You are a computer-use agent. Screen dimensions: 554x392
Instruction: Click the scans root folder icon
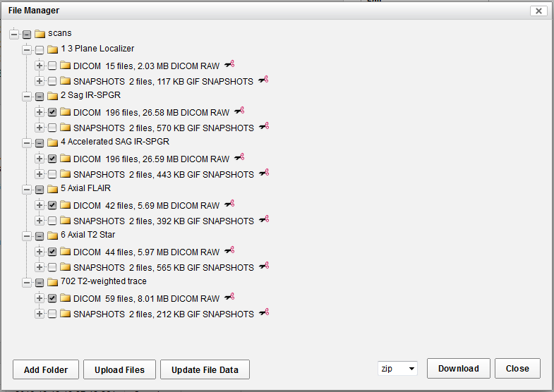point(40,34)
